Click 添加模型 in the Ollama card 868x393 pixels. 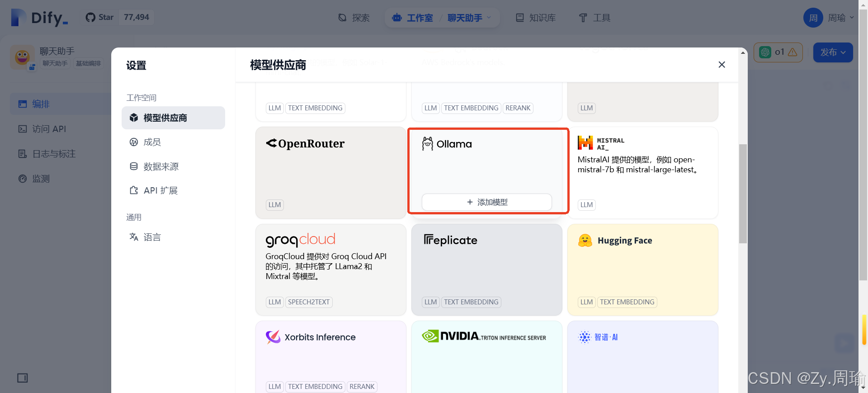(486, 202)
